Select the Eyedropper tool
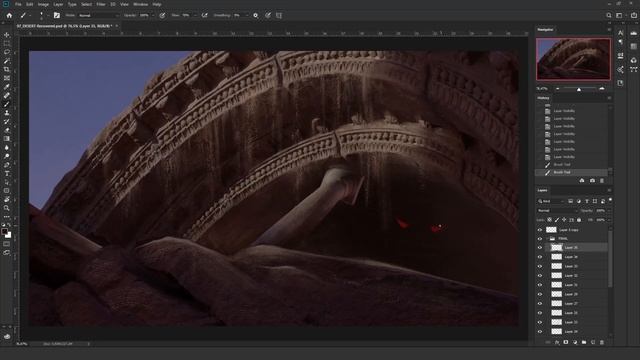 click(x=7, y=87)
